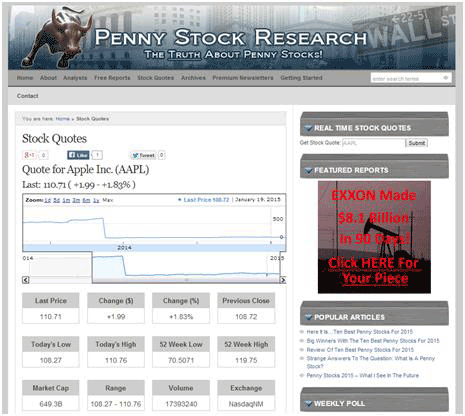465x416 pixels.
Task: Click the EXXON featured report ad image
Action: pos(374,237)
